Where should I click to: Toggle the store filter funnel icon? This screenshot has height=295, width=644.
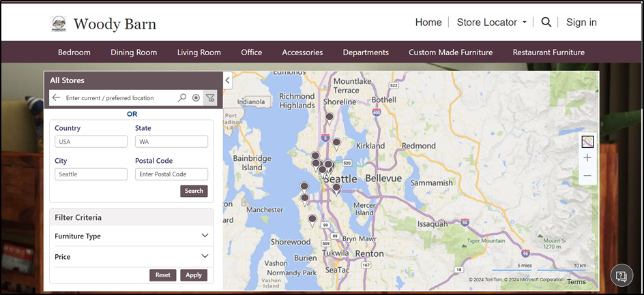[210, 98]
